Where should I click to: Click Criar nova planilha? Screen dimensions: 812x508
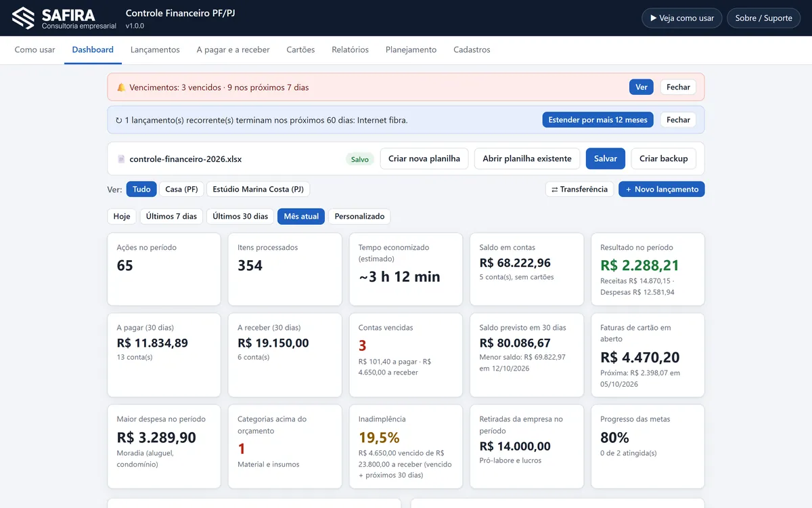tap(424, 158)
